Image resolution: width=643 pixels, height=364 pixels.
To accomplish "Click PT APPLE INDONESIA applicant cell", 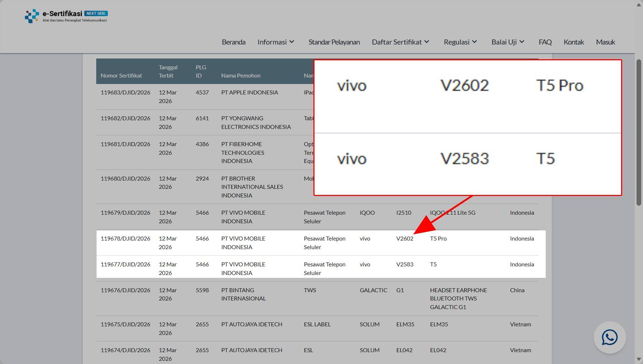I will pos(250,92).
